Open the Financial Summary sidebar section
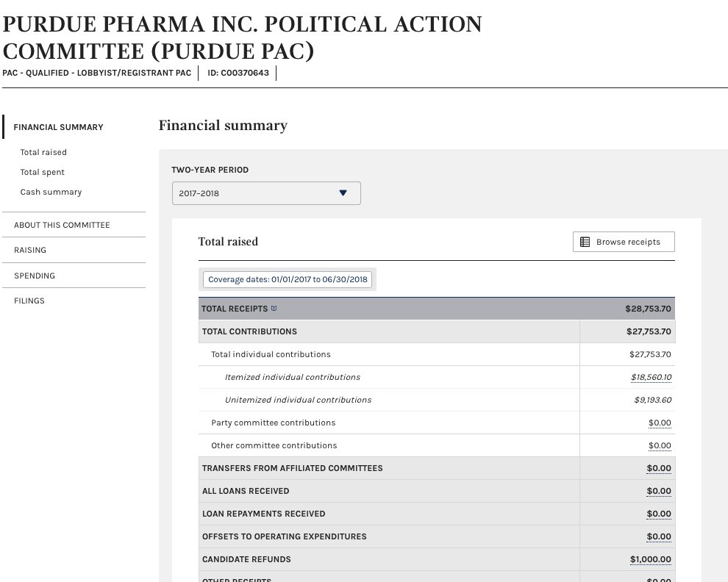Screen dimensions: 728x582 pyautogui.click(x=59, y=127)
